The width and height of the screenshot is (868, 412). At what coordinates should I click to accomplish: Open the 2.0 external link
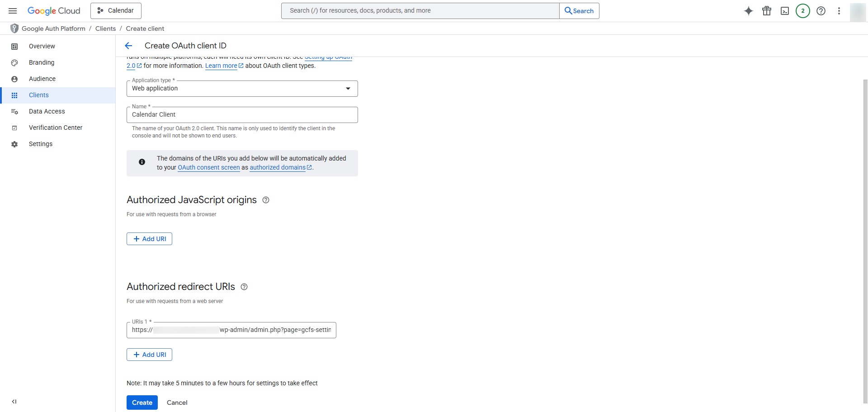coord(134,66)
